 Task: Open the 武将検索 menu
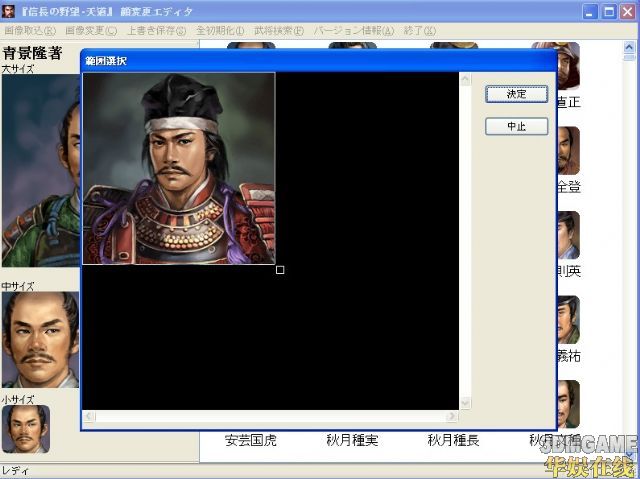279,31
